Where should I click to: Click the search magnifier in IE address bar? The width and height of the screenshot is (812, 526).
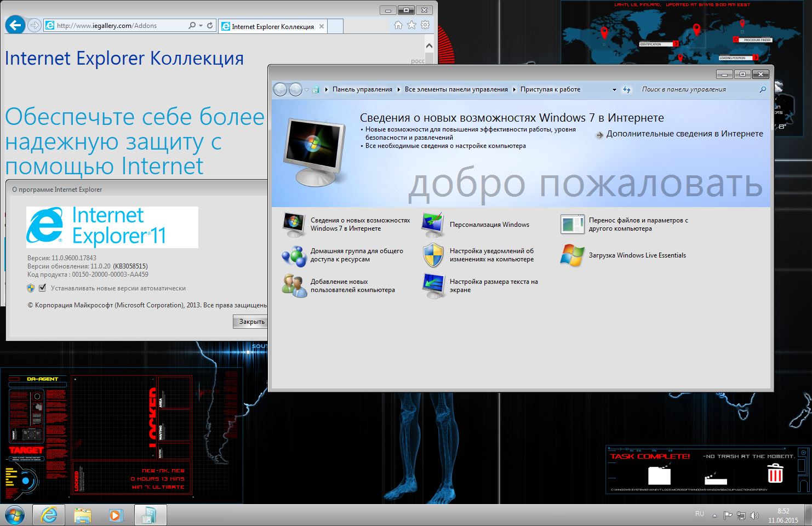tap(192, 26)
